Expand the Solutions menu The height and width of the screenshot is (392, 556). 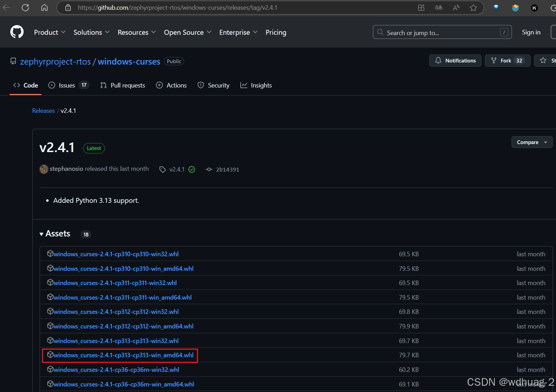point(92,32)
